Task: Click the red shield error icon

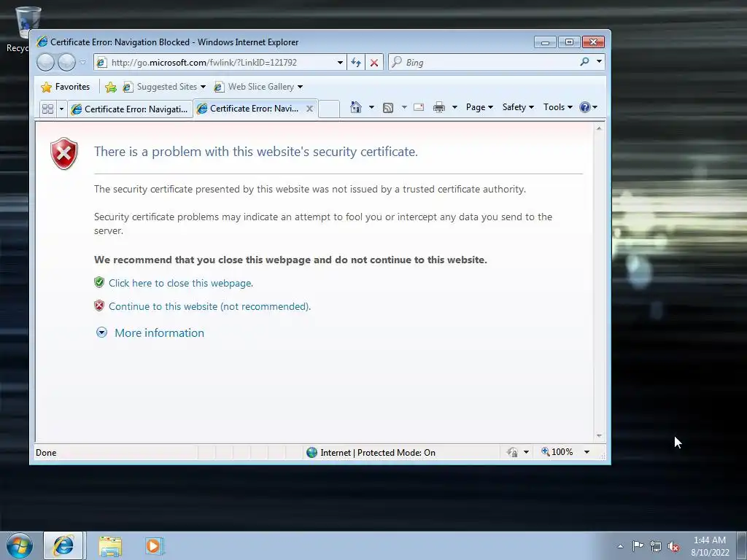Action: pyautogui.click(x=64, y=153)
